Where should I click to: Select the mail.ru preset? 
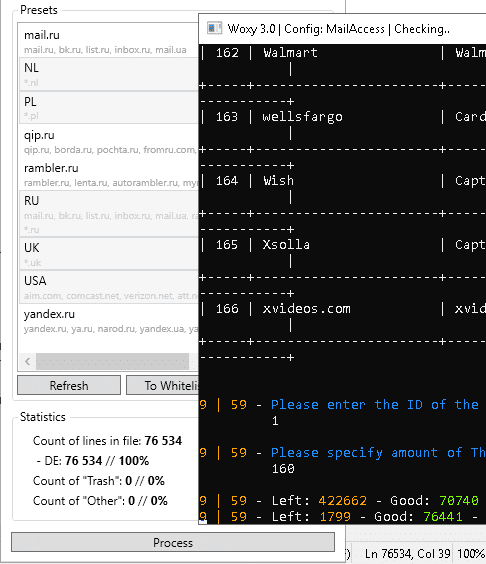coord(108,41)
